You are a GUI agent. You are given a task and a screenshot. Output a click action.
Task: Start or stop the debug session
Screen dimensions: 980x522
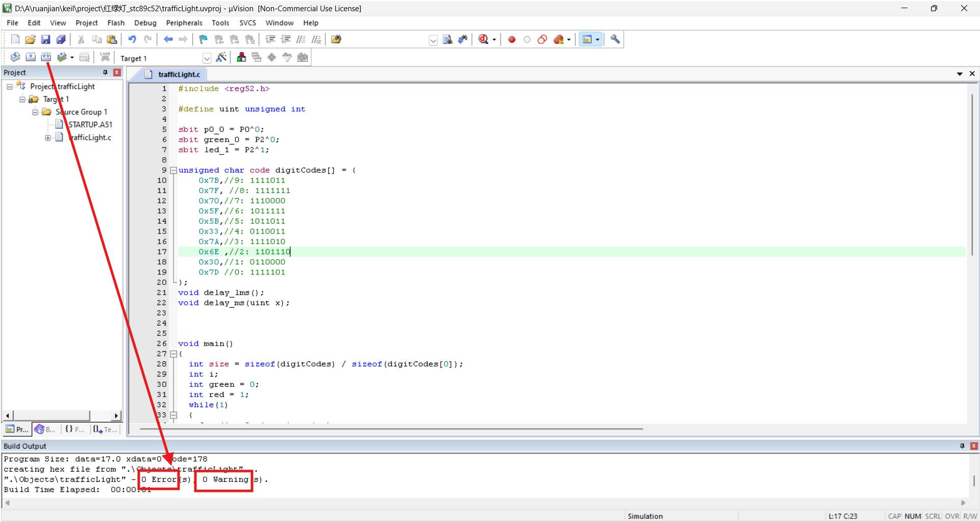pos(484,39)
